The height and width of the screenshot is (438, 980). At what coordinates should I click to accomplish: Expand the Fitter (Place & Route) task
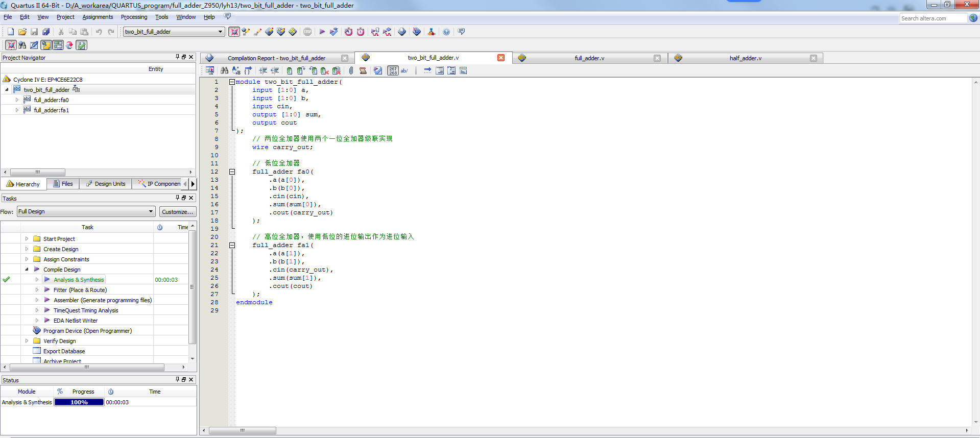(x=37, y=290)
